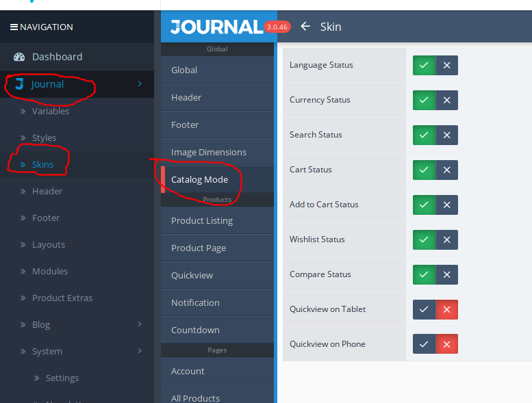Screen dimensions: 532x403
Task: Enable Cart Status with check button
Action: point(424,170)
